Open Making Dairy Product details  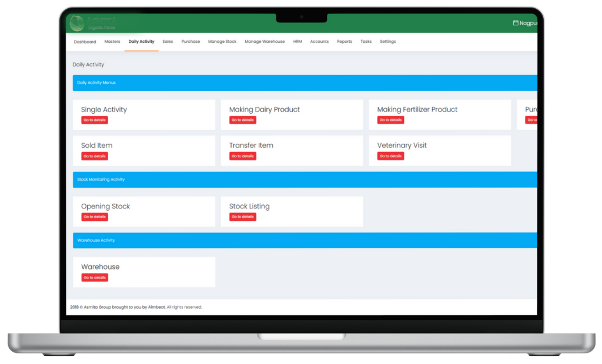tap(242, 120)
